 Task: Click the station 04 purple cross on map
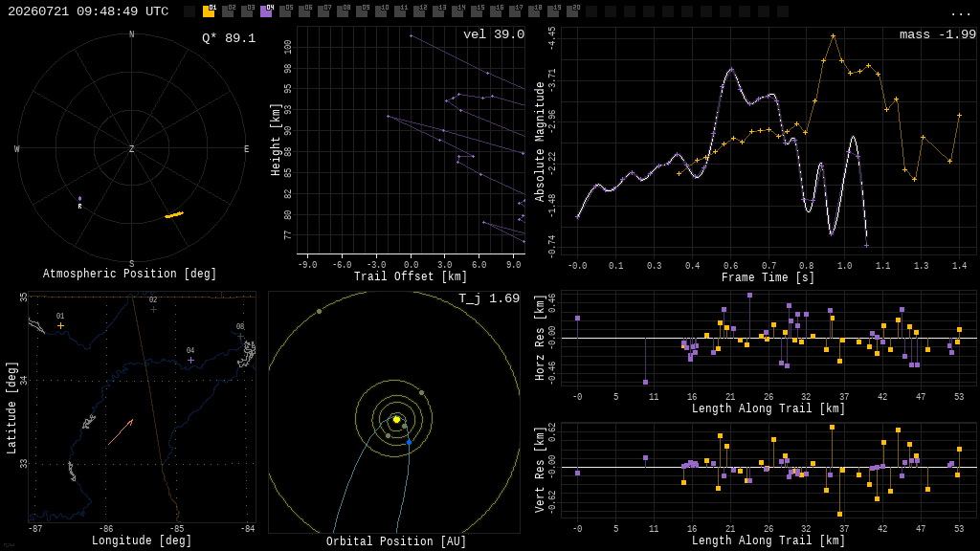tap(190, 360)
